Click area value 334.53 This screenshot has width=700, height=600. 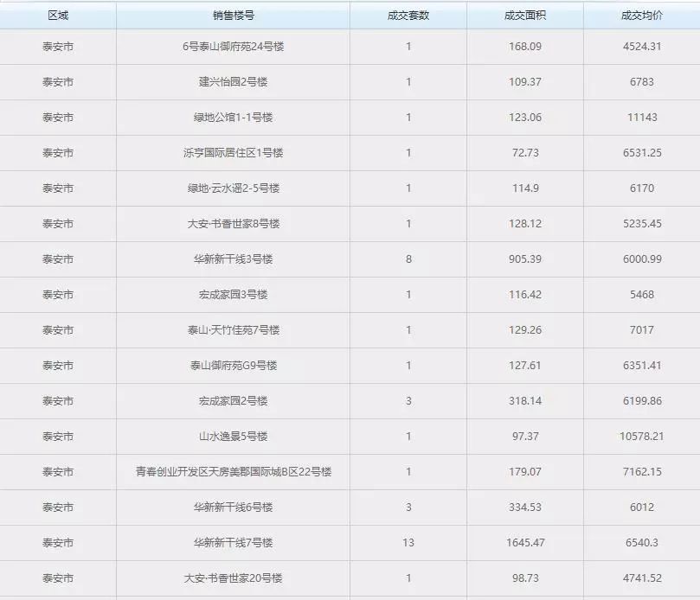tap(525, 507)
